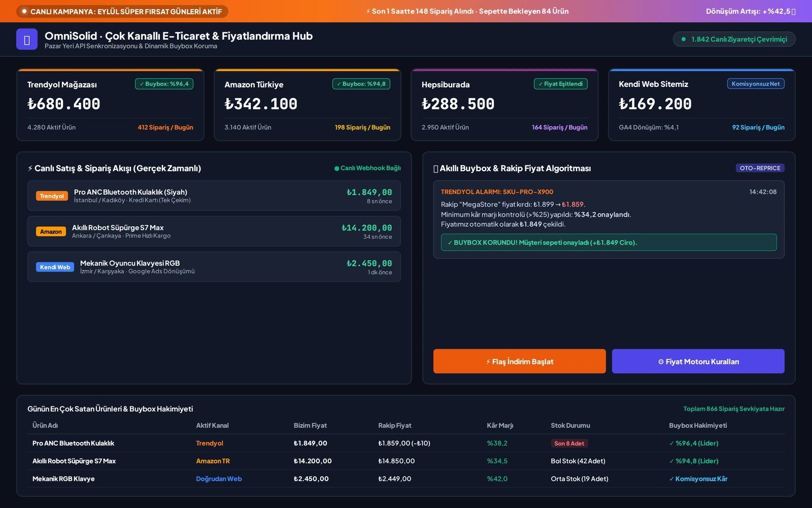Click the Buybox %96,4 badge
Screen dimensions: 812x508
point(164,84)
